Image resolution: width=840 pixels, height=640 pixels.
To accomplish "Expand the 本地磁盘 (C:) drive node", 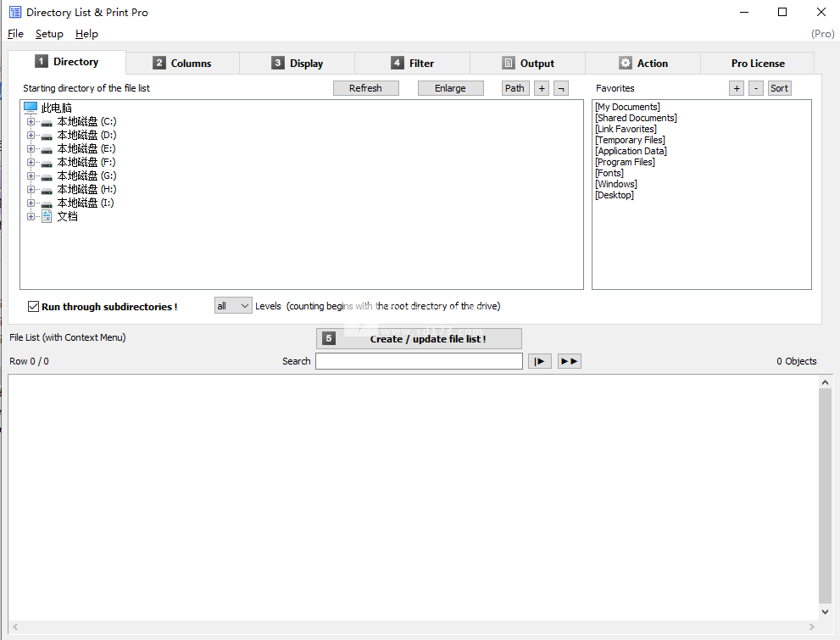I will click(31, 122).
